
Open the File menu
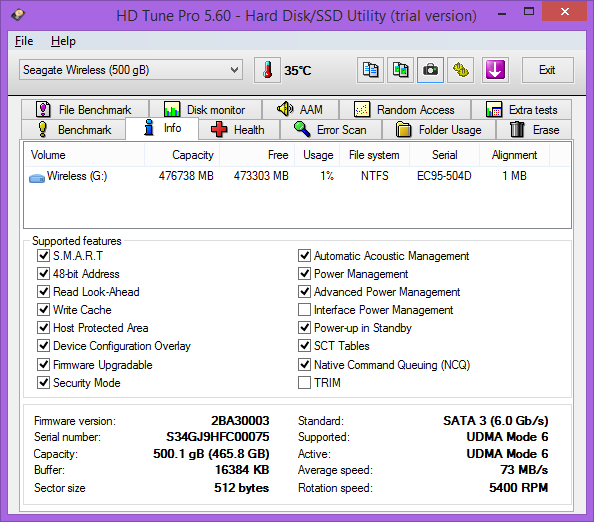(x=24, y=41)
